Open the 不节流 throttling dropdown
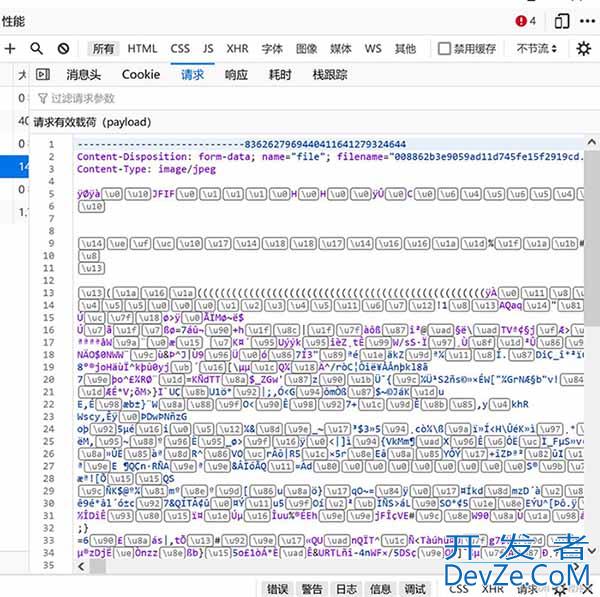The height and width of the screenshot is (597, 600). (536, 49)
